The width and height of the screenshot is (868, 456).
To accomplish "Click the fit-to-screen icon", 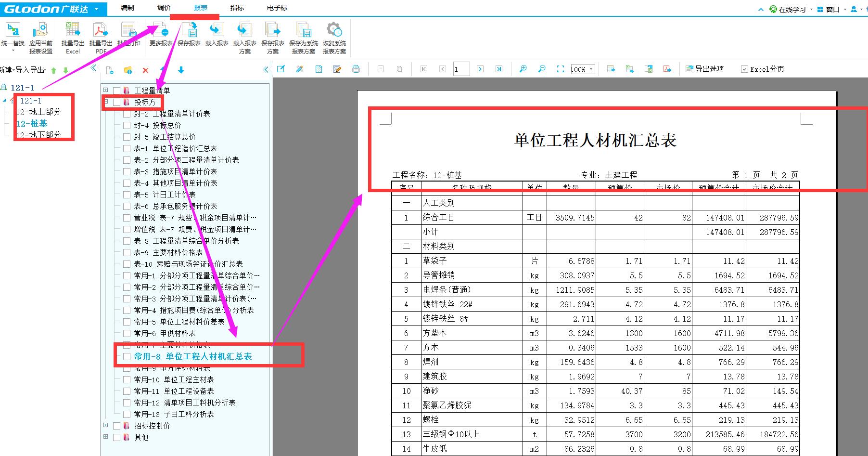I will pos(561,69).
